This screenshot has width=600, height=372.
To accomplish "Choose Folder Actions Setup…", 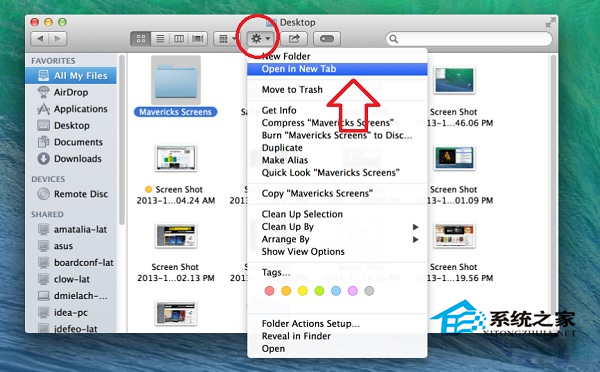I will point(337,324).
